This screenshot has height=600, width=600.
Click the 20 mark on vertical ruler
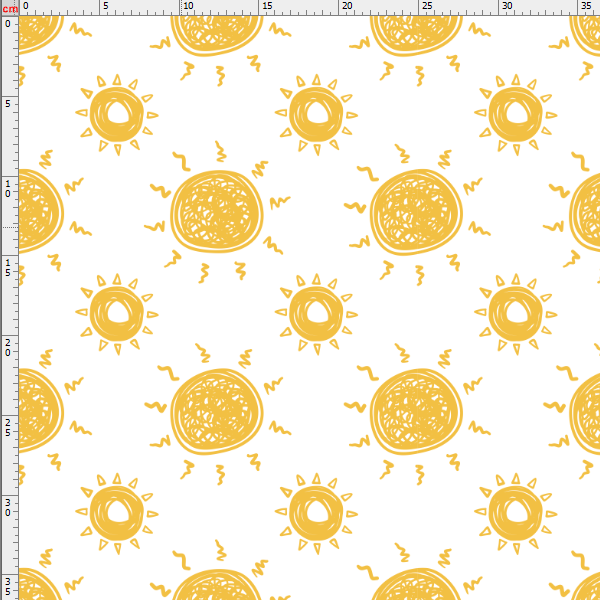(8, 347)
